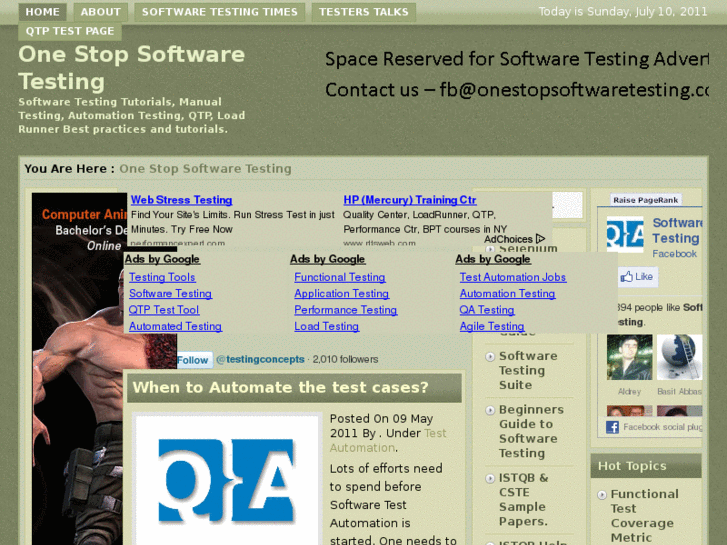Click Ads by Google above Functional Testing
This screenshot has height=545, width=727.
pos(327,259)
